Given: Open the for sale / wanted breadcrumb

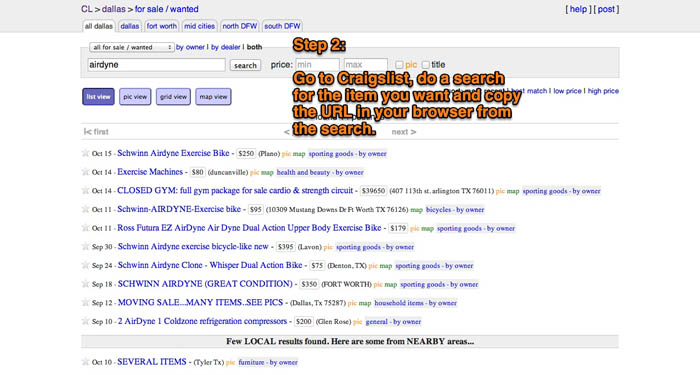Looking at the screenshot, I should (167, 9).
